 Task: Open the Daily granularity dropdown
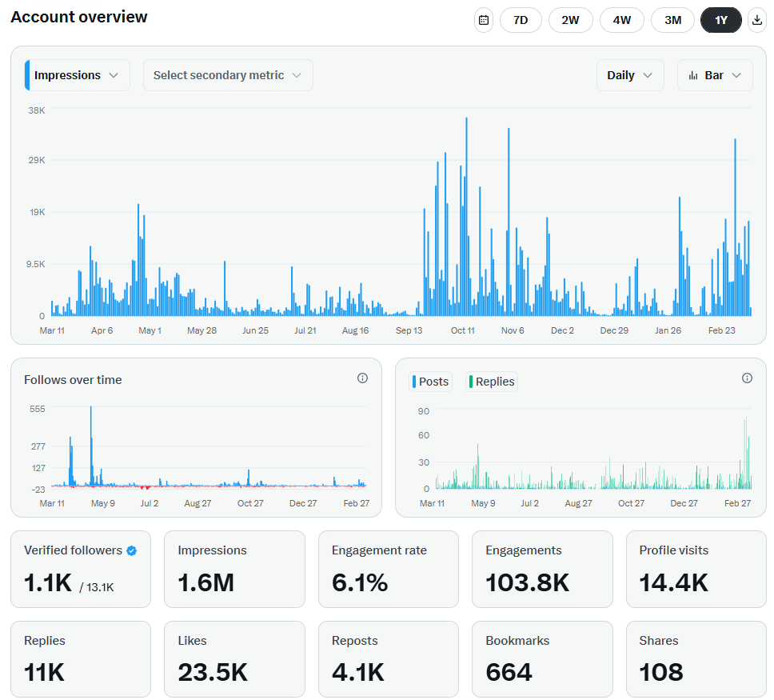[630, 75]
